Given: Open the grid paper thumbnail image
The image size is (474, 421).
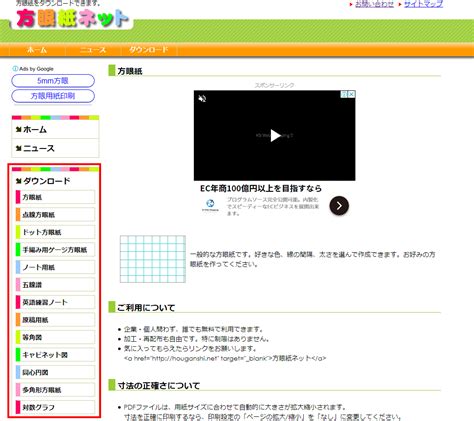Looking at the screenshot, I should click(x=153, y=259).
